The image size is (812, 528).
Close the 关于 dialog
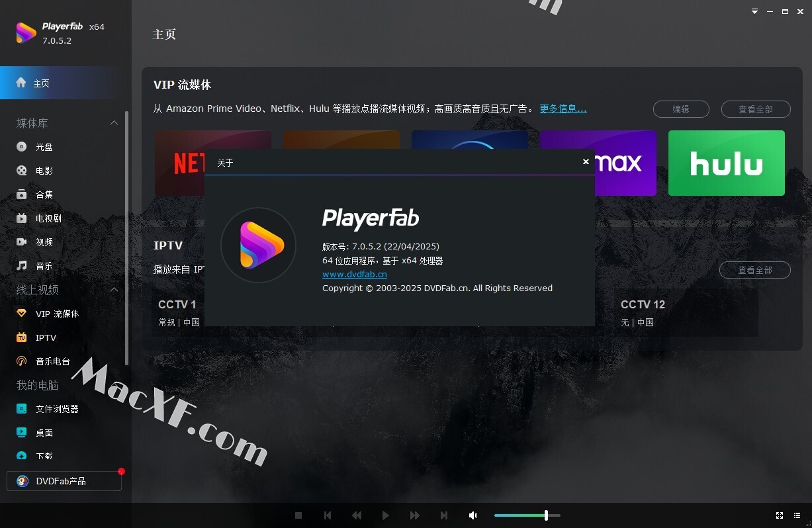click(x=586, y=162)
